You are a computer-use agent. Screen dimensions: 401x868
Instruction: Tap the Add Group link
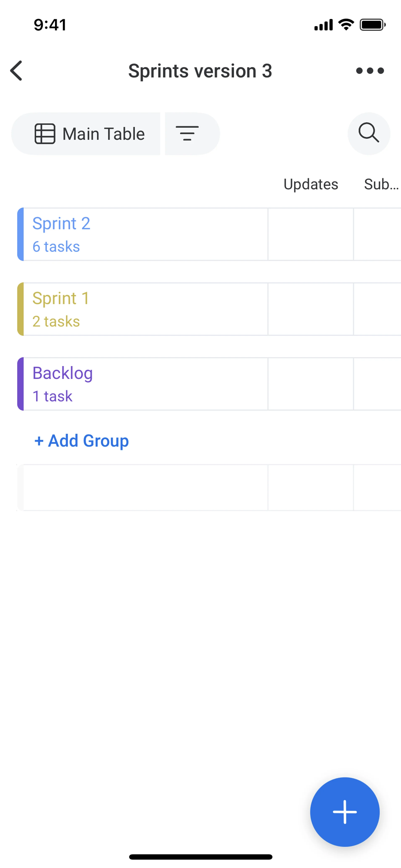(x=81, y=441)
